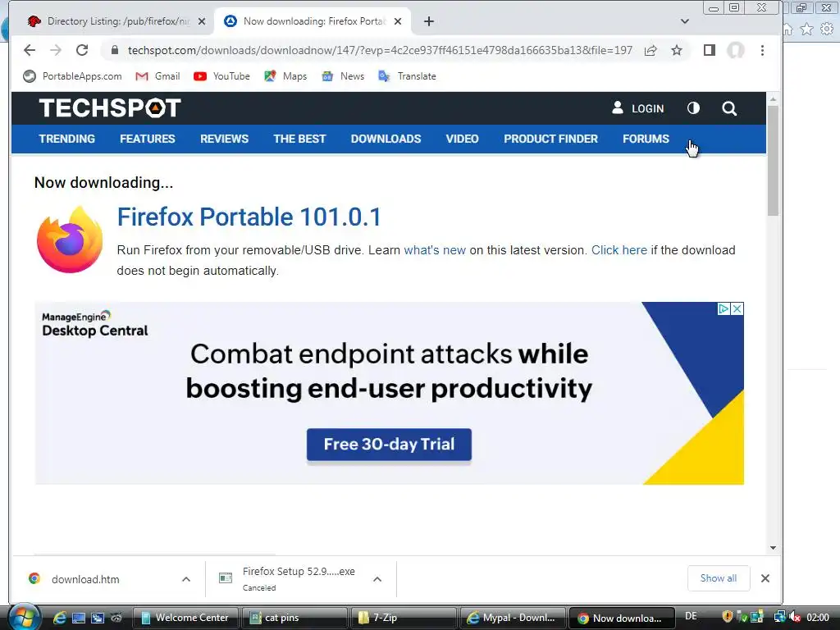
Task: Close the Directory Listing tab
Action: (x=202, y=21)
